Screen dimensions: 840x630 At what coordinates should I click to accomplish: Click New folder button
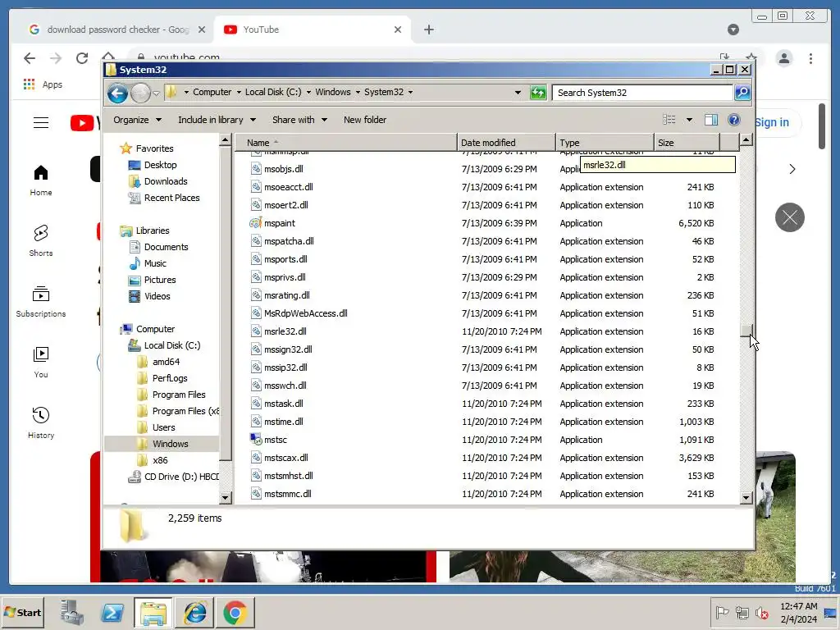(x=365, y=120)
